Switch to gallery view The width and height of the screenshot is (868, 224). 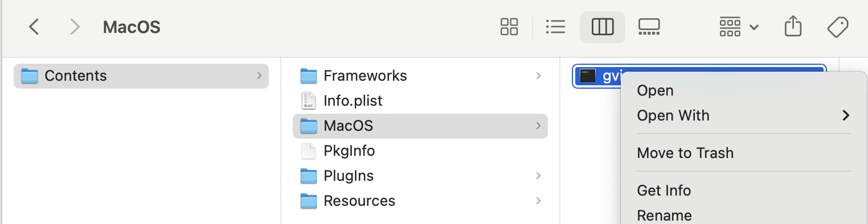pos(649,27)
